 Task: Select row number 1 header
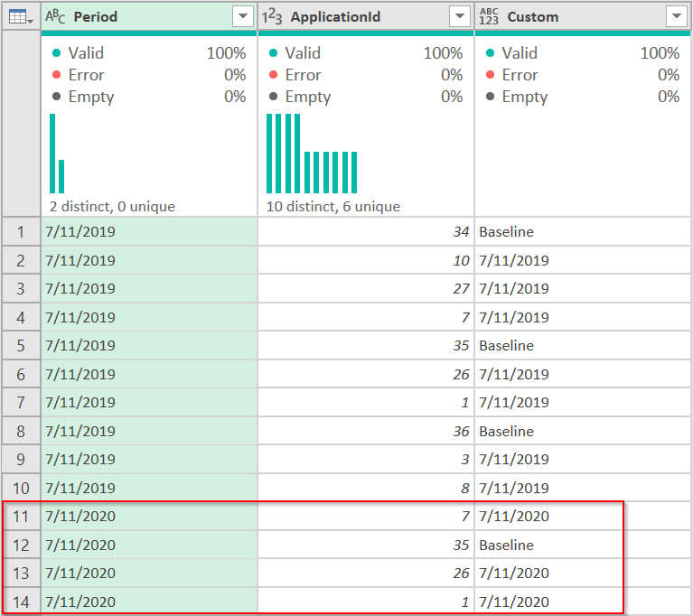[21, 231]
